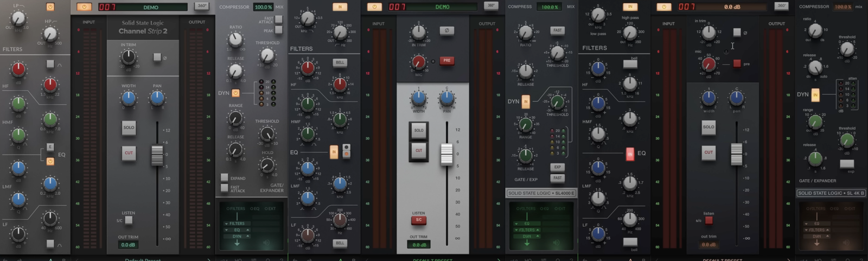868x261 pixels.
Task: Enable gate Fast Attack on Channel Strip 2
Action: (224, 188)
